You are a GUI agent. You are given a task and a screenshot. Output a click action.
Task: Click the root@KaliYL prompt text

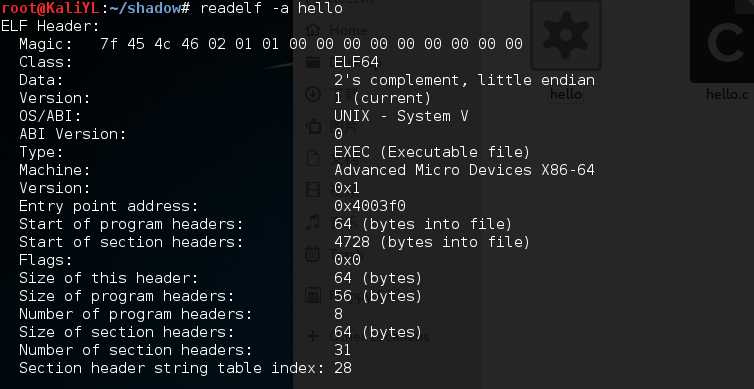pyautogui.click(x=50, y=8)
